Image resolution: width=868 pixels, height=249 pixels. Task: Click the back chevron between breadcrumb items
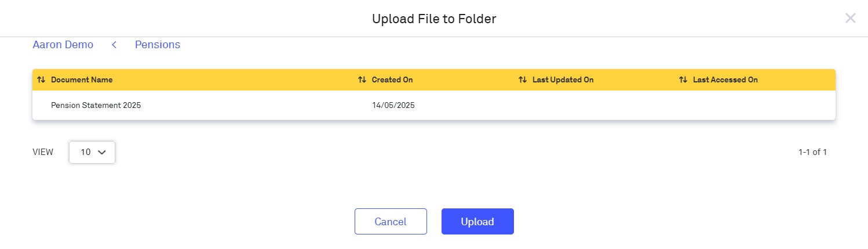tap(114, 45)
